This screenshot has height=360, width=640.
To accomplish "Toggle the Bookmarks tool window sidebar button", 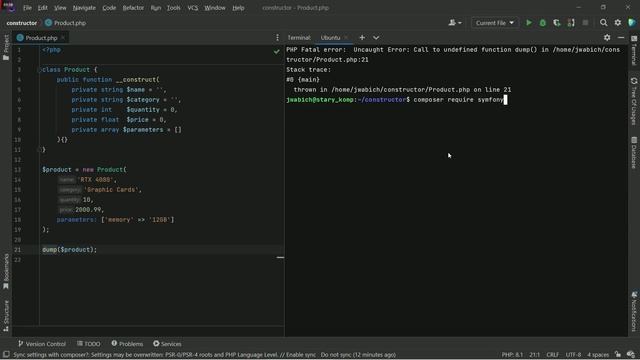I will tap(6, 271).
